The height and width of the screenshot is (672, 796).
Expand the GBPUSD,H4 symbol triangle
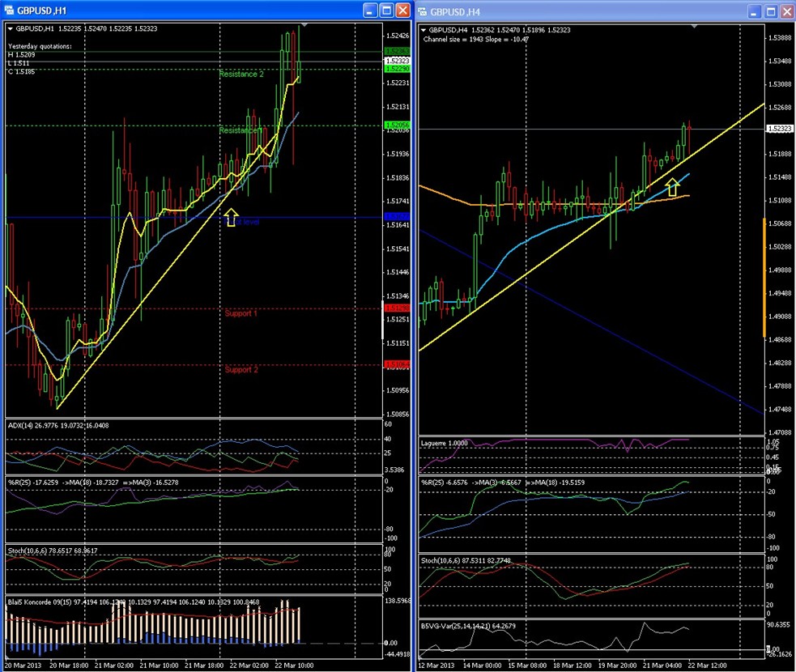point(424,30)
